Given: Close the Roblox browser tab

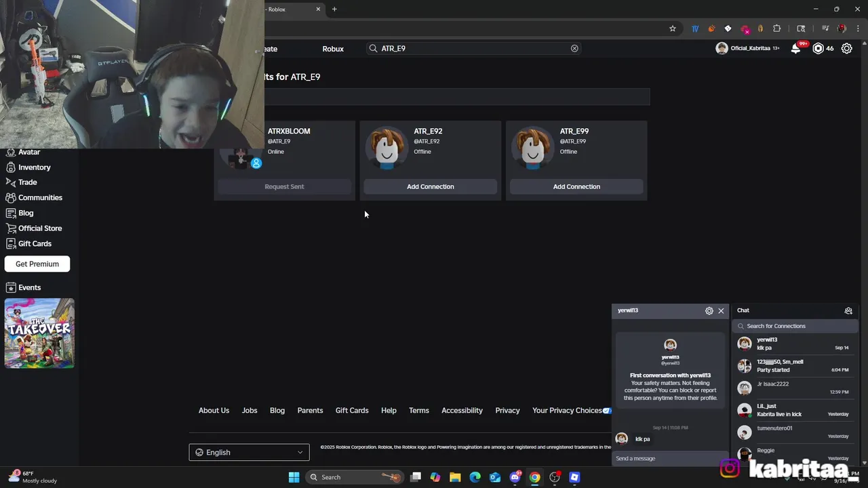Looking at the screenshot, I should click(318, 9).
